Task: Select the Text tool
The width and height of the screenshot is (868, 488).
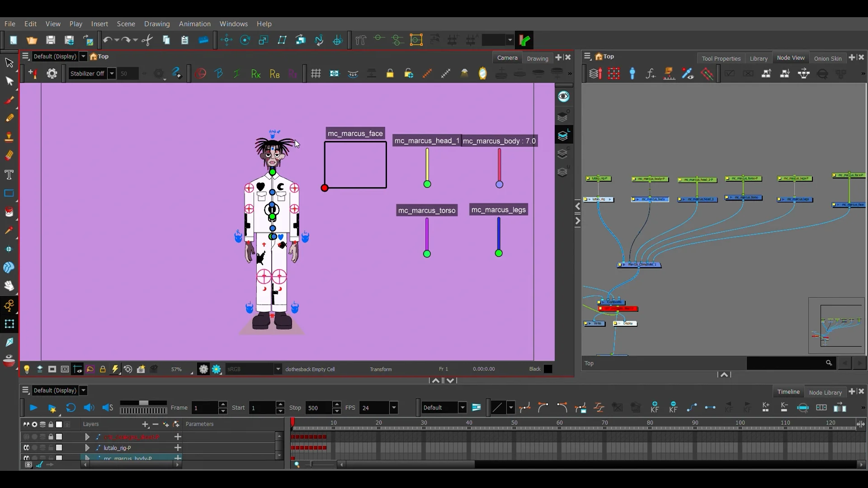Action: click(x=9, y=174)
